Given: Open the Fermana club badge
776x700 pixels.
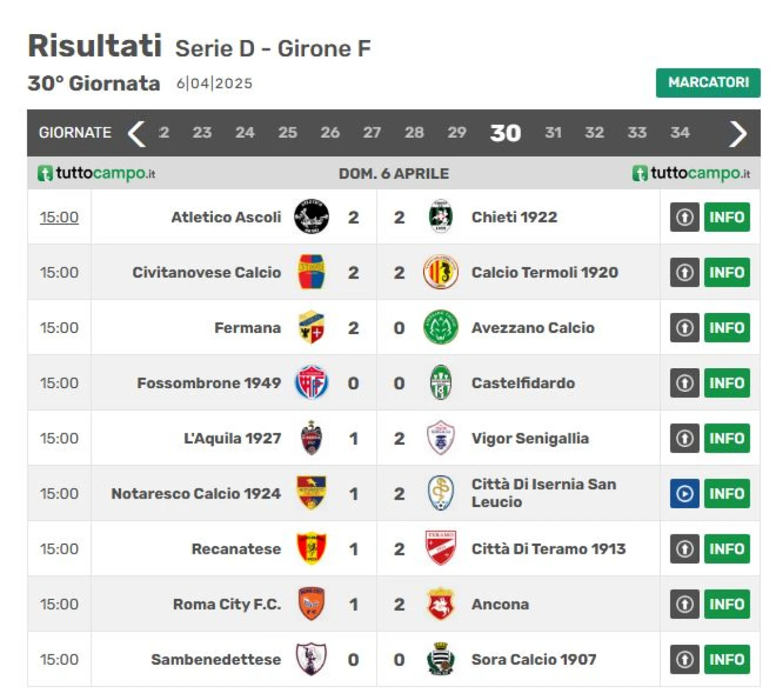Looking at the screenshot, I should coord(311,328).
